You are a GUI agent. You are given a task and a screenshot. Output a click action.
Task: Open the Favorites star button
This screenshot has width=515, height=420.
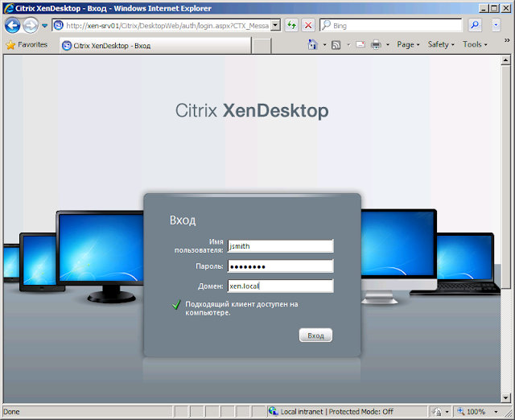[x=27, y=45]
